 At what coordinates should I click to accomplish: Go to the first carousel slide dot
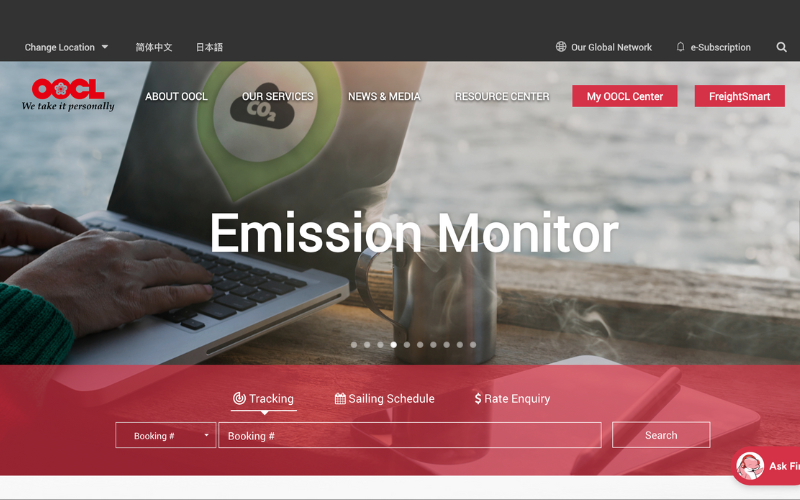354,345
